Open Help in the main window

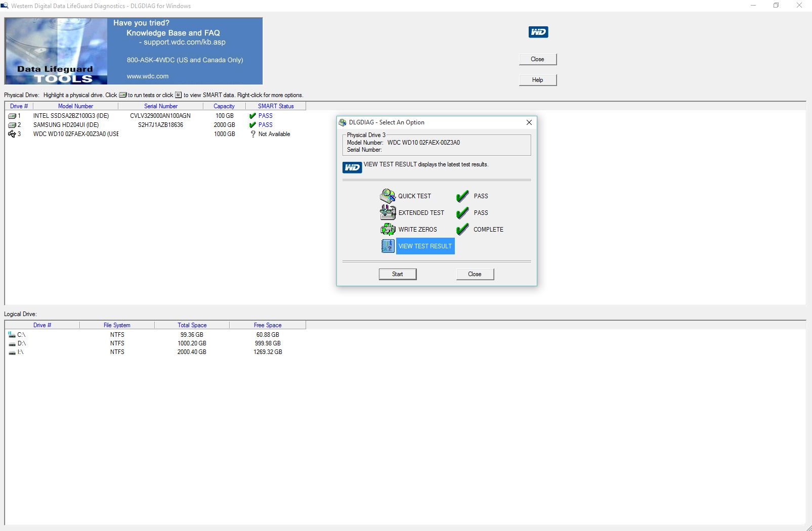537,80
